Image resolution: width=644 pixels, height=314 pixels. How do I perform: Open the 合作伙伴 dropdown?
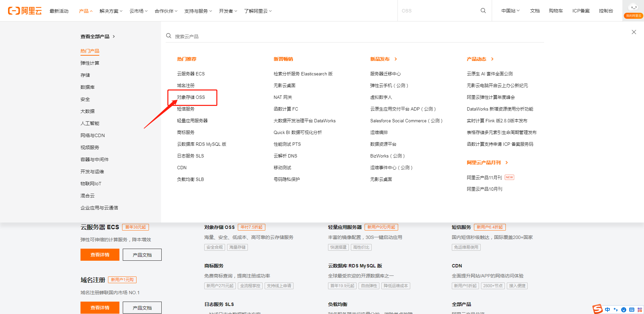pos(166,11)
